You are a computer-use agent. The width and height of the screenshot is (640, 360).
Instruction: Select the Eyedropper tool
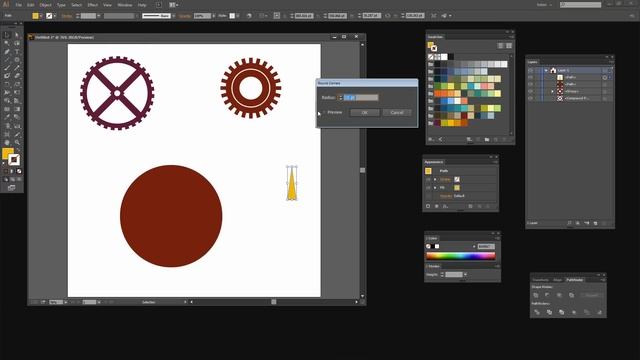7,118
